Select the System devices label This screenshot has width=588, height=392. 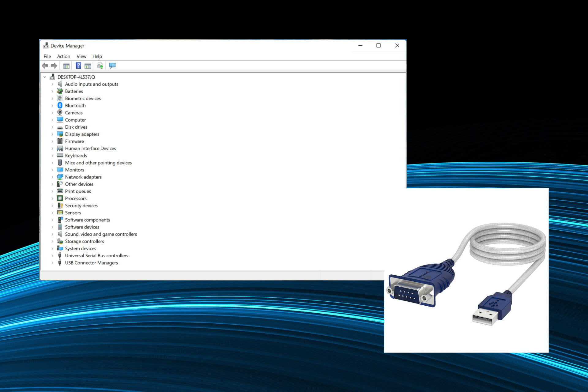(81, 248)
